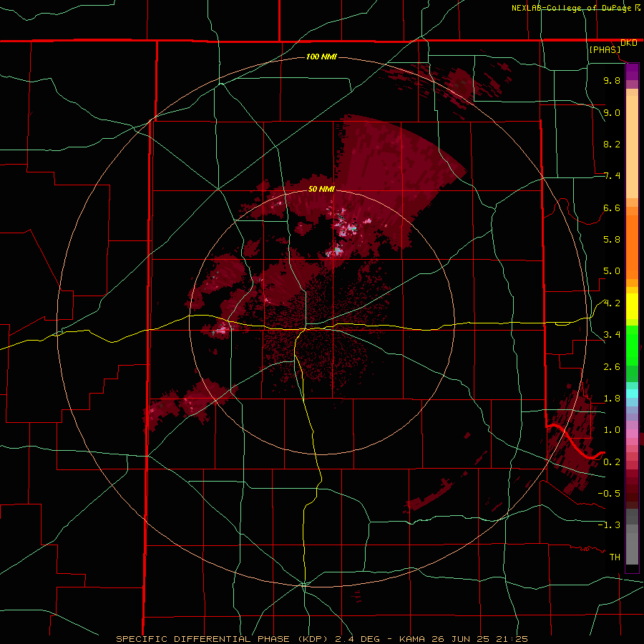Click the TH threshold label

615,557
